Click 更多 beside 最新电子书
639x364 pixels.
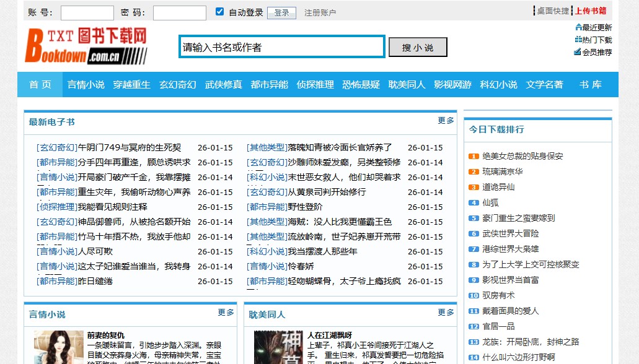point(446,121)
